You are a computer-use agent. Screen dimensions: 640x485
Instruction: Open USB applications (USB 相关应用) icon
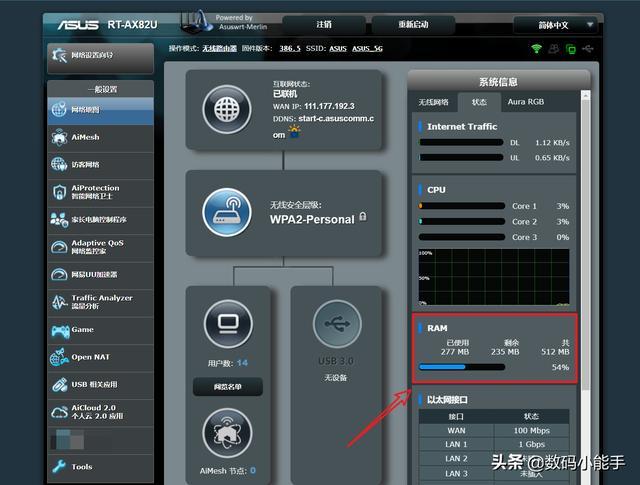60,385
